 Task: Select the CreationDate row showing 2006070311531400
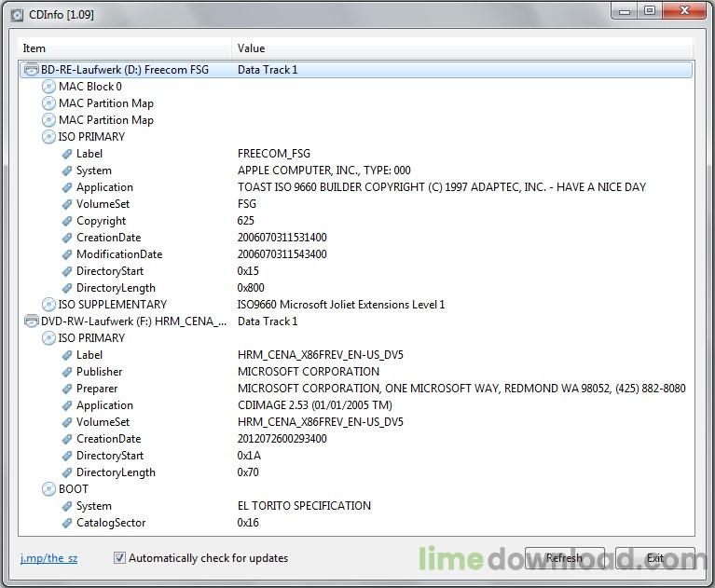tap(108, 238)
